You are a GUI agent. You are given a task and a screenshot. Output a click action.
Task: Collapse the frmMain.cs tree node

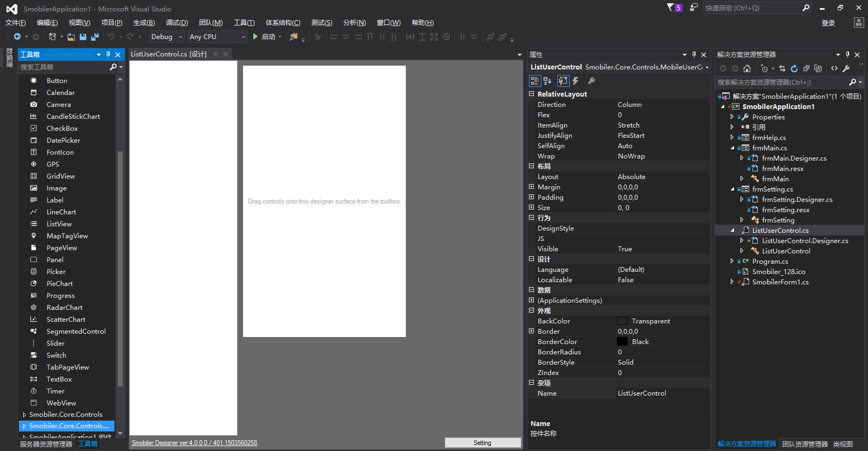pyautogui.click(x=732, y=148)
